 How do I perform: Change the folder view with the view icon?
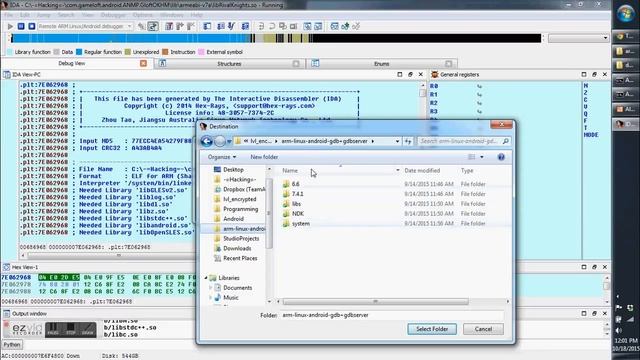(471, 157)
